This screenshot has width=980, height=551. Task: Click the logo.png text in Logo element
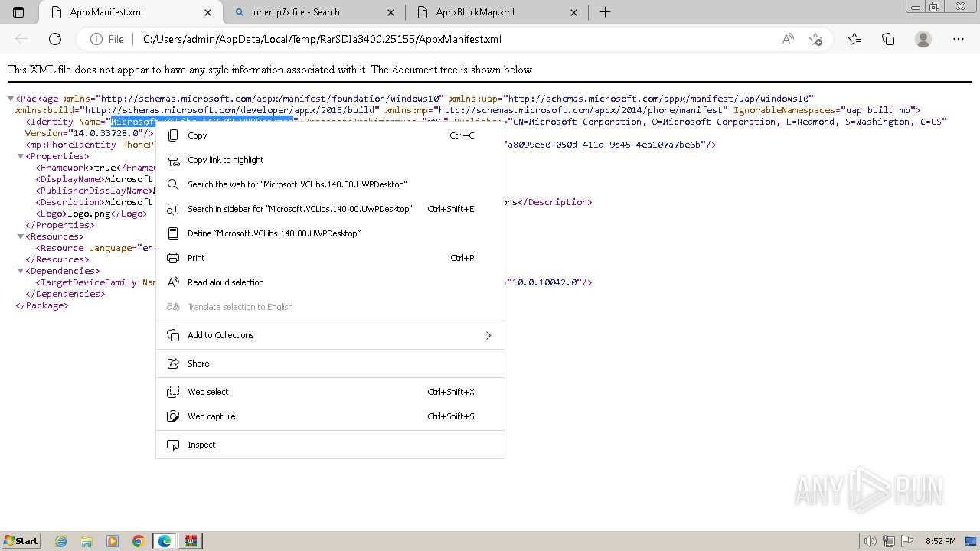pos(90,214)
